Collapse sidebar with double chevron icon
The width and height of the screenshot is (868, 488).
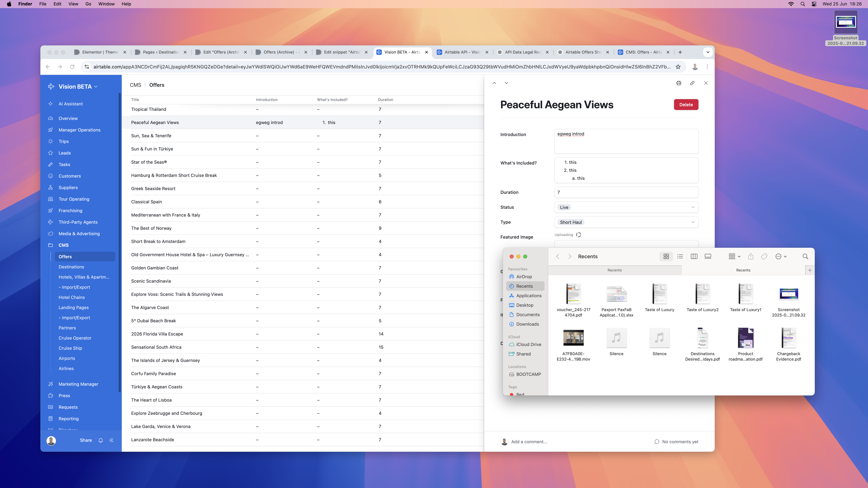tap(112, 440)
